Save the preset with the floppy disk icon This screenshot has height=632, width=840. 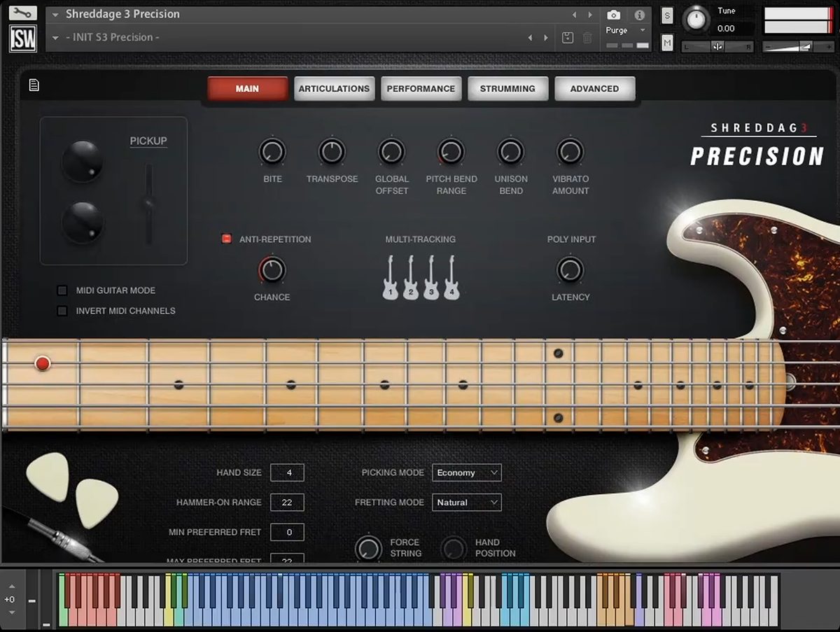(x=568, y=38)
